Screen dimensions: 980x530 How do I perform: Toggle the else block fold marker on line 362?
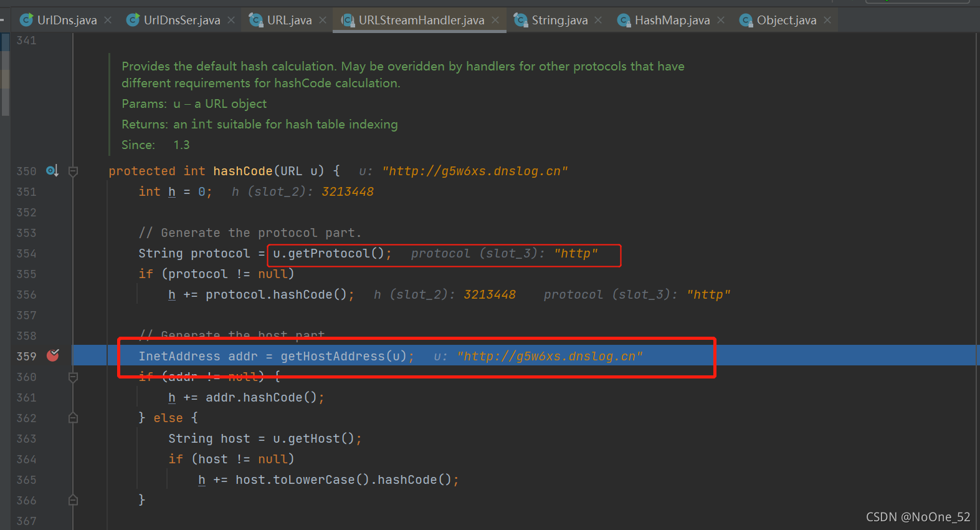73,418
